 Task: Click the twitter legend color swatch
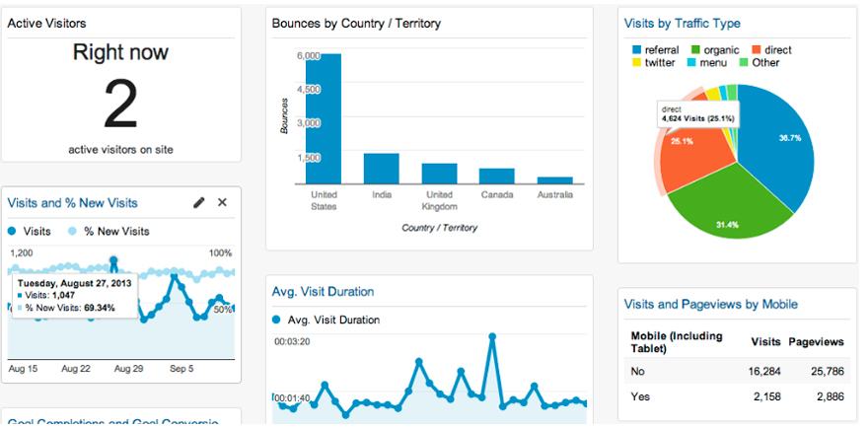click(636, 63)
